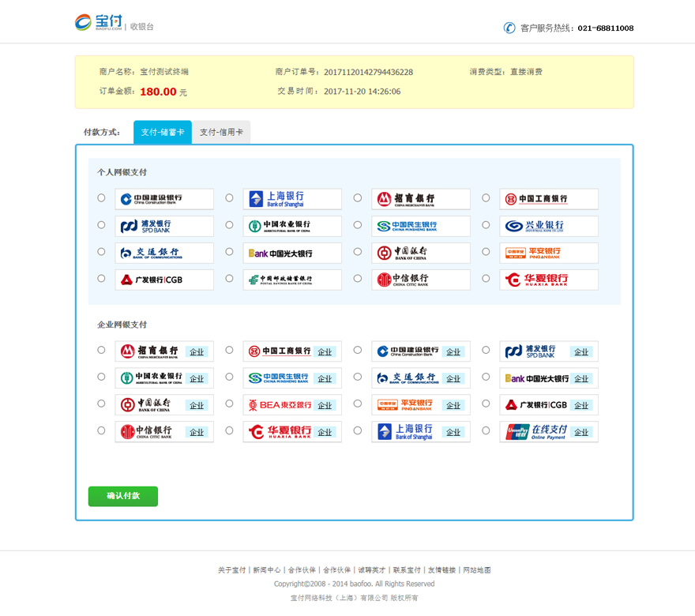Viewport: 695px width, 616px height.
Task: Click the consumption type 直接消费
Action: click(x=526, y=72)
